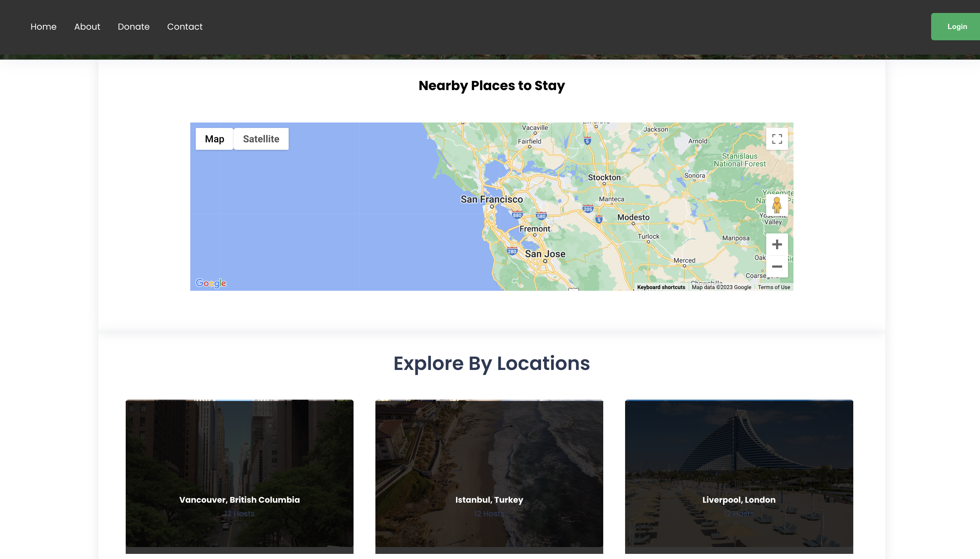Select the Map view type
The height and width of the screenshot is (559, 980).
[215, 139]
